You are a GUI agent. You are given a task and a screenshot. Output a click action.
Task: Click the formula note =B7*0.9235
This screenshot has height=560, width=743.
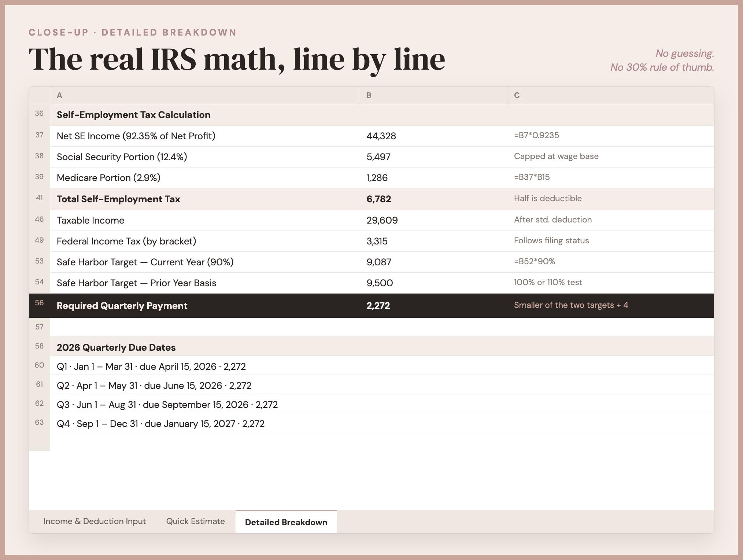536,136
